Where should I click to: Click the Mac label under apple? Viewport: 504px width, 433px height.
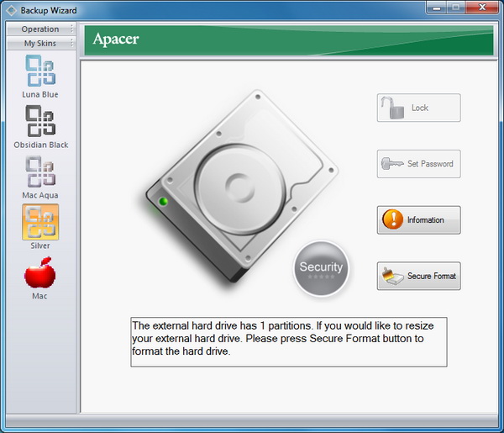point(39,296)
